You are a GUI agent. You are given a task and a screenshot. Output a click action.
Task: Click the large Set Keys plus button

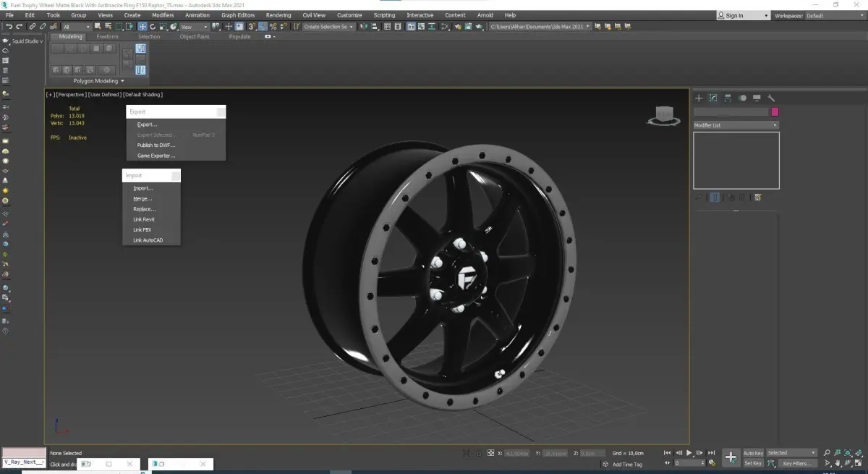(x=731, y=457)
